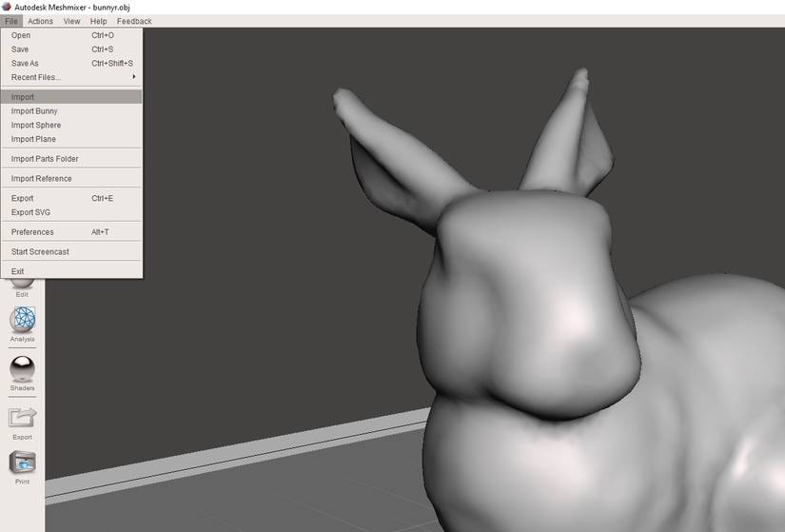
Task: Open the View menu
Action: pos(71,21)
